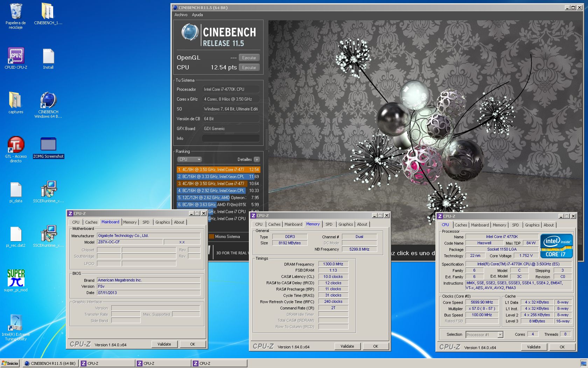Click the CPU-Z Memory window title icon
This screenshot has width=588, height=368.
[253, 216]
